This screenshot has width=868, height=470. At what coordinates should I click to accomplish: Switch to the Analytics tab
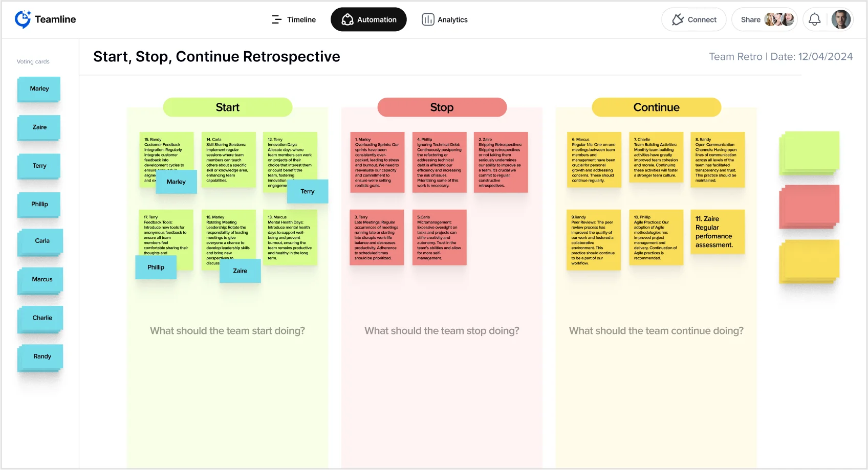point(445,19)
